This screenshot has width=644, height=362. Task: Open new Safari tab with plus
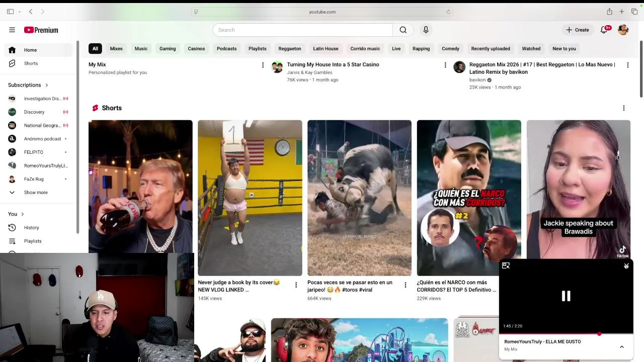tap(622, 12)
